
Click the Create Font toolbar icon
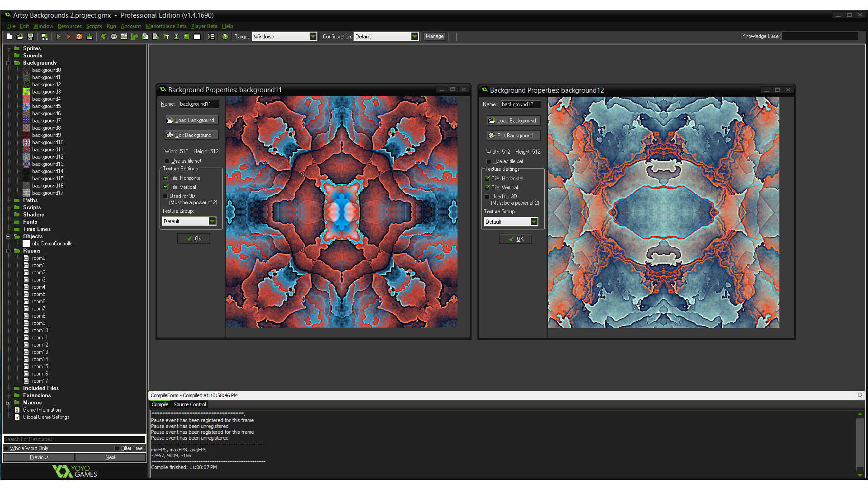tap(166, 37)
